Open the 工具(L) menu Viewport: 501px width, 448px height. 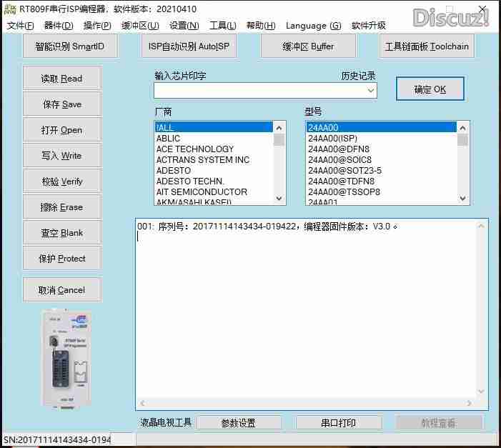coord(223,26)
